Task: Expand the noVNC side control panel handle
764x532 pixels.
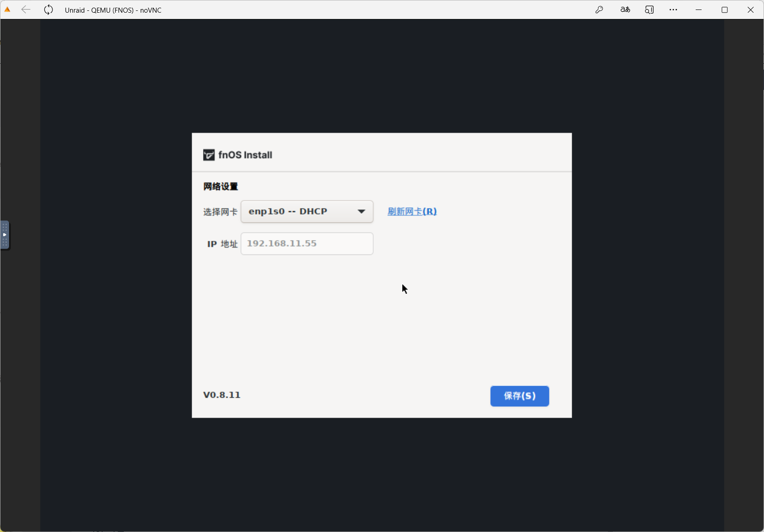Action: 5,235
